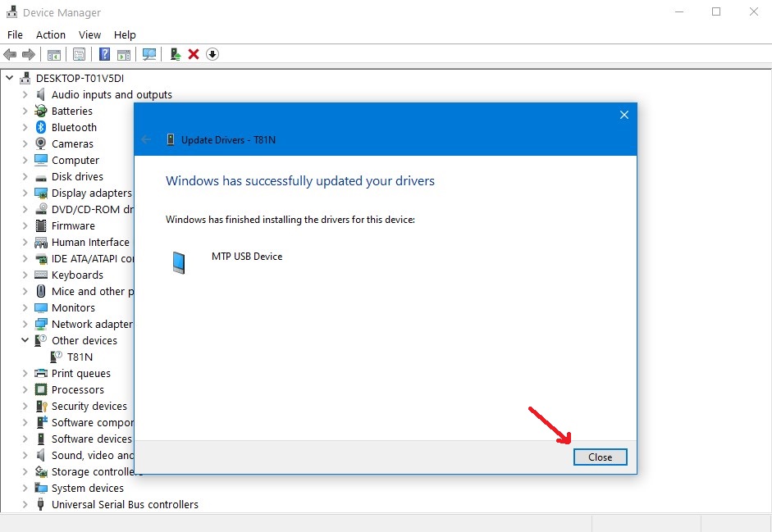772x532 pixels.
Task: Close the Update Drivers dialog with X
Action: (624, 115)
